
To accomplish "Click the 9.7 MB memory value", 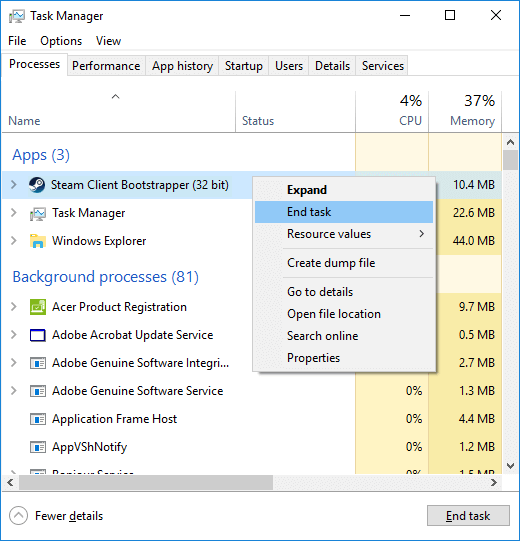I will tap(477, 307).
